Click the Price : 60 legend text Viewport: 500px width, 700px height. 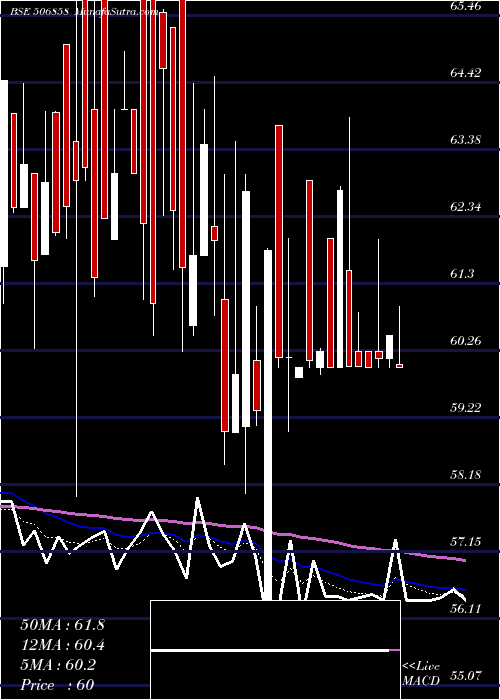click(57, 685)
